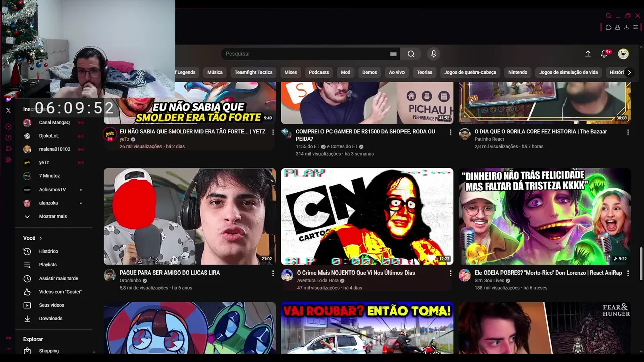Activate voice search microphone icon

click(x=433, y=54)
